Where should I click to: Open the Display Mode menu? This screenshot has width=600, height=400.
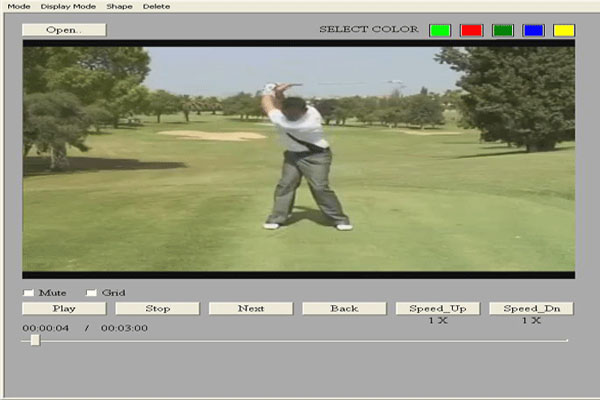pos(68,7)
